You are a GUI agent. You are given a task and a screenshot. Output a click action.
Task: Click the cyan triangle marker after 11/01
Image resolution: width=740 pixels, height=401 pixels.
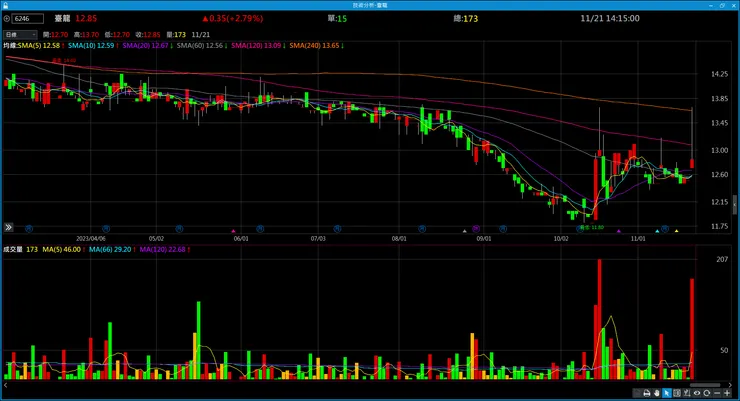tap(657, 231)
